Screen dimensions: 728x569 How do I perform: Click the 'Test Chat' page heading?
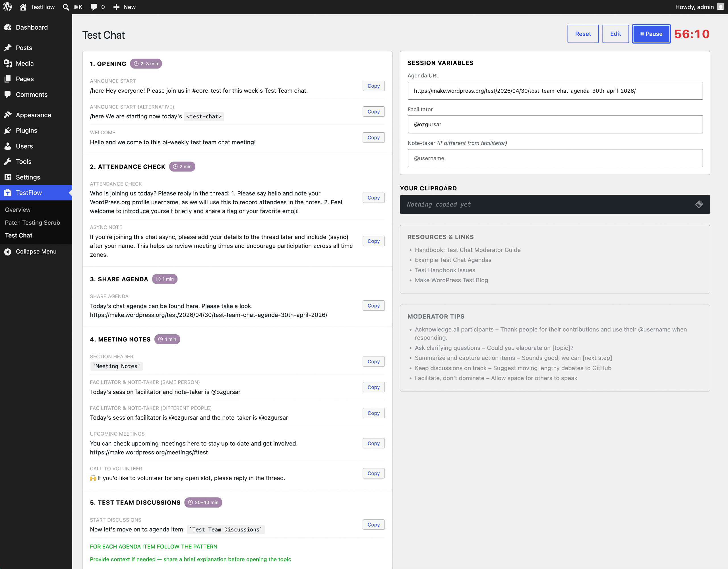click(x=103, y=35)
